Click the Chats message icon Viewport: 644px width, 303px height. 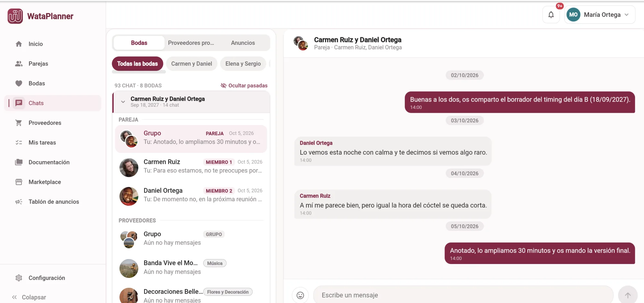[x=19, y=103]
